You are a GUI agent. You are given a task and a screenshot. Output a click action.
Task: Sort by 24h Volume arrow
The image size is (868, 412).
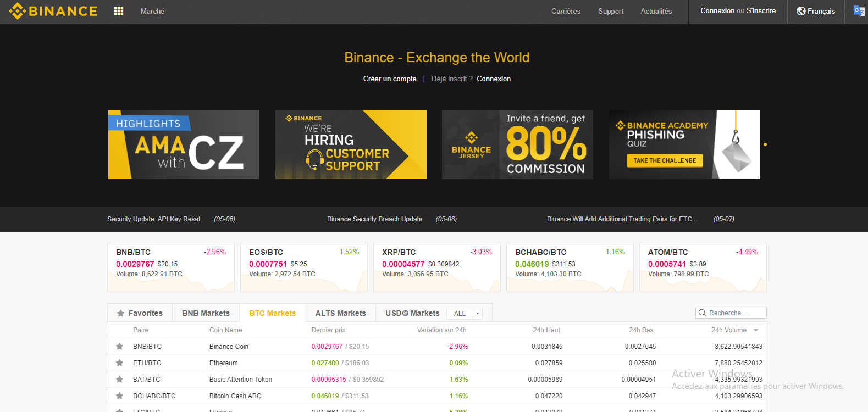tap(756, 330)
